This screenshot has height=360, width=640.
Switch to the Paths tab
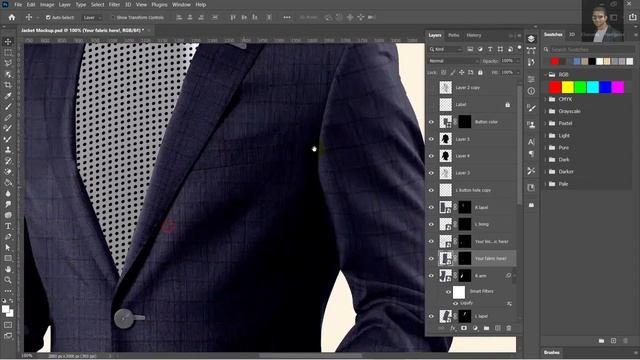click(x=453, y=36)
